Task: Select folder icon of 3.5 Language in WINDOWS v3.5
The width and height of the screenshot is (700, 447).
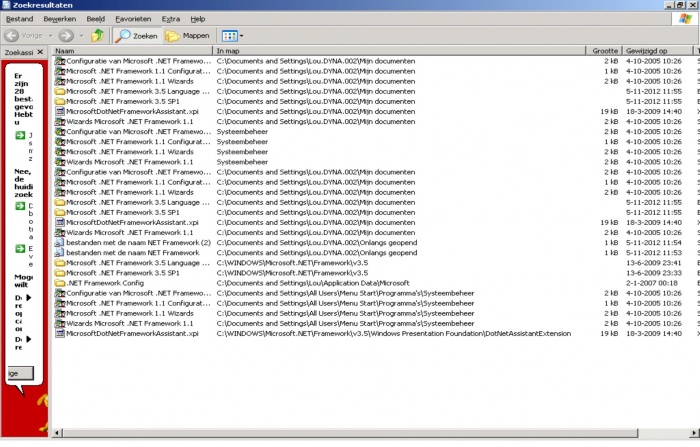Action: tap(59, 263)
